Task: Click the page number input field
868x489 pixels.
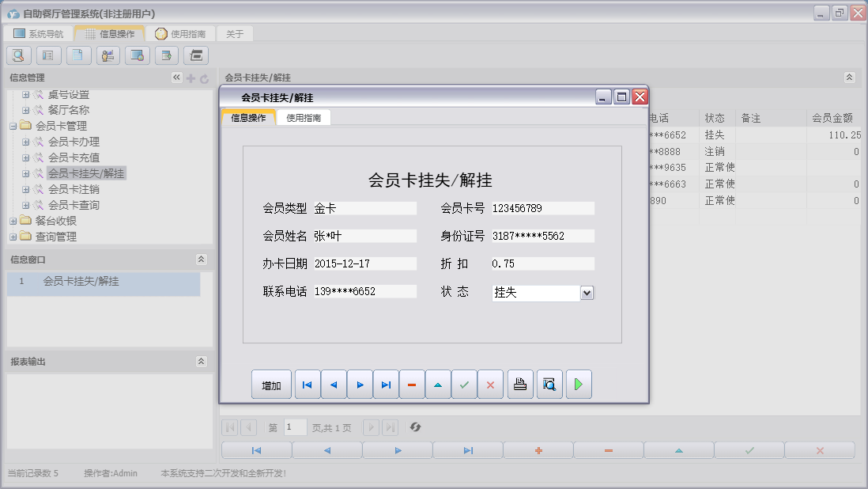Action: 295,427
